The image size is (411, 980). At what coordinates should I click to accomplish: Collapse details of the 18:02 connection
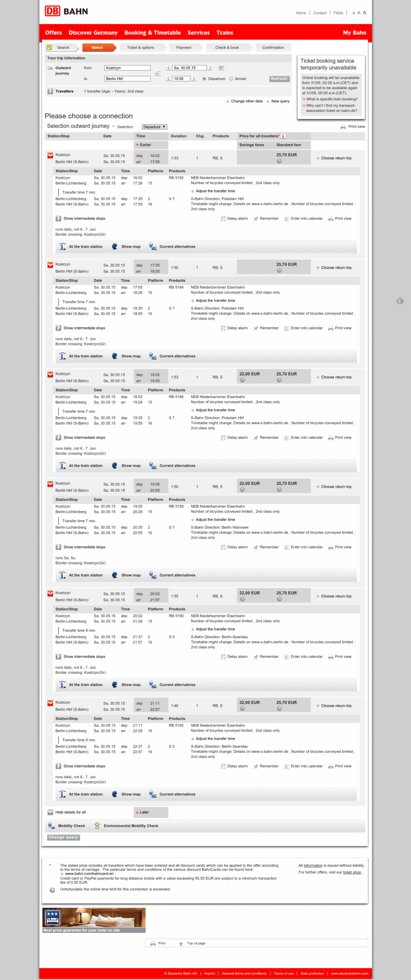50,374
